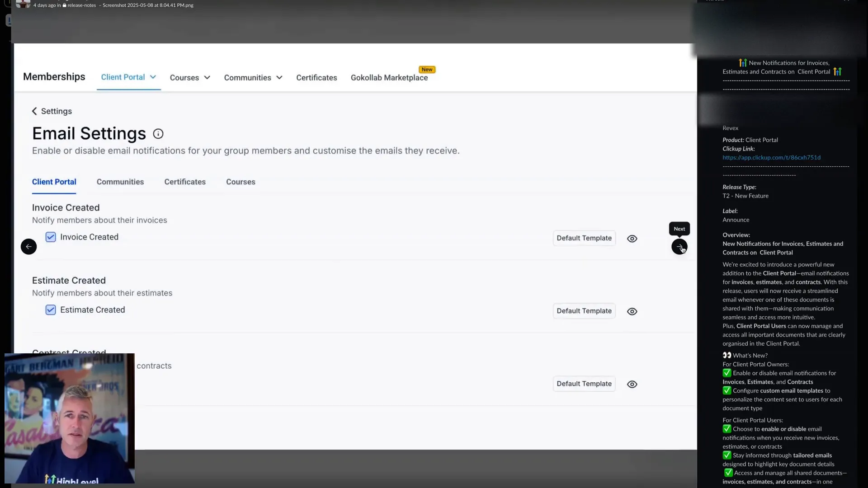Go to the previous image with the left arrow

coord(28,247)
